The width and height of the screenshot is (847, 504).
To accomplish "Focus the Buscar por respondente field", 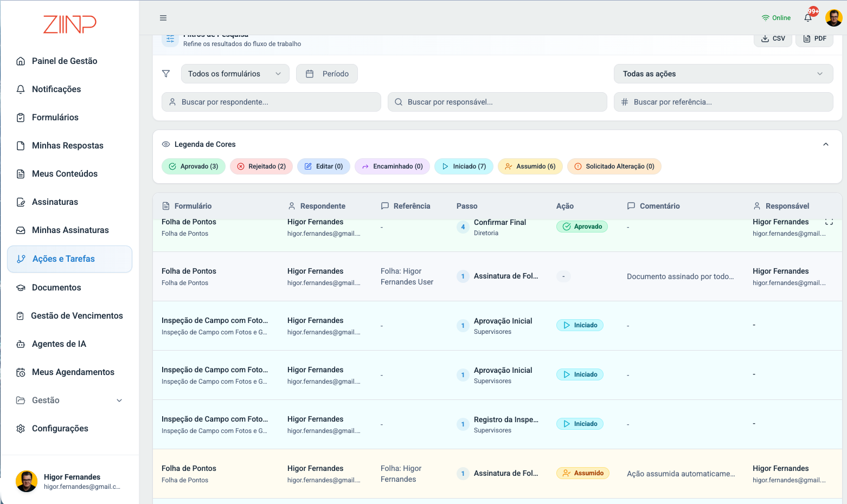I will point(271,102).
